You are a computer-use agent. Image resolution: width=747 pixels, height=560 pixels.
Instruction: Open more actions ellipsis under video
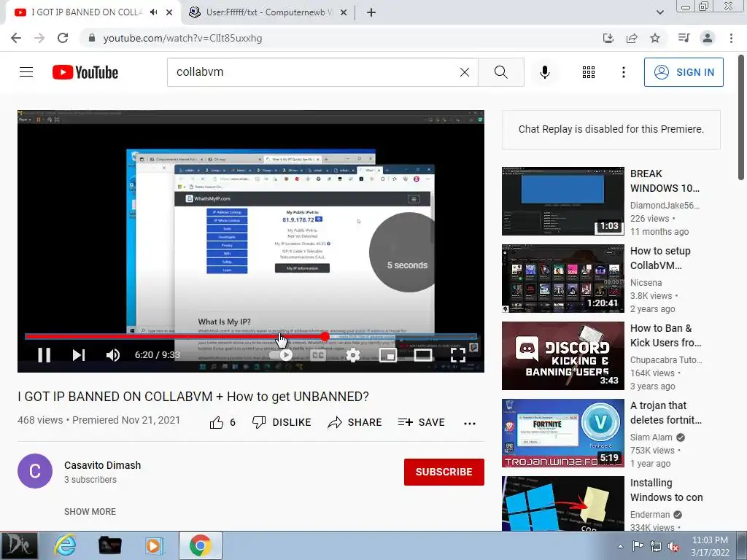pyautogui.click(x=470, y=424)
